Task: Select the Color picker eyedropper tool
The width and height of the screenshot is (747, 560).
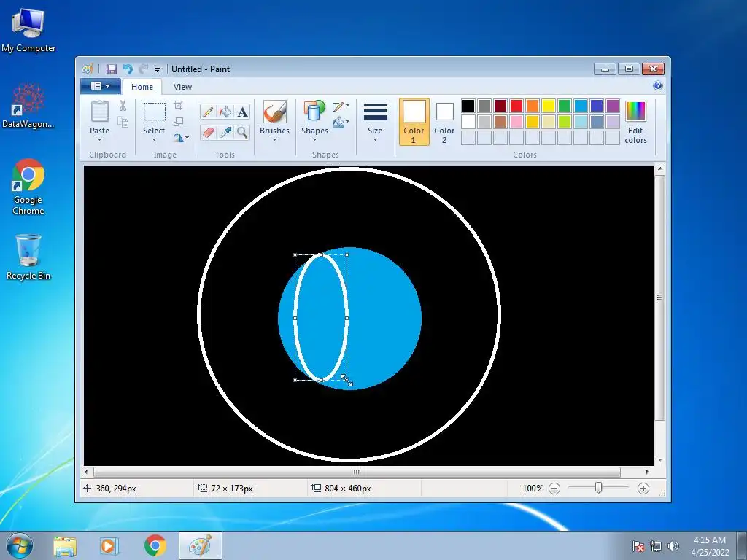Action: click(x=225, y=132)
